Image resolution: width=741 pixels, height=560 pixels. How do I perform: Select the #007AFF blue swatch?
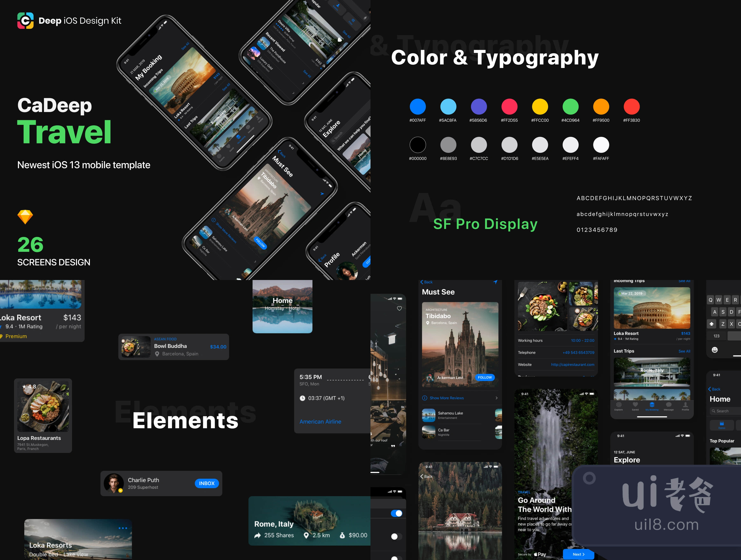coord(418,107)
